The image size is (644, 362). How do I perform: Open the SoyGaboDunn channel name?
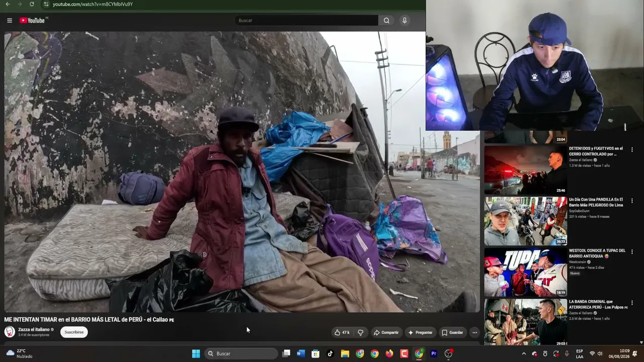point(579,211)
